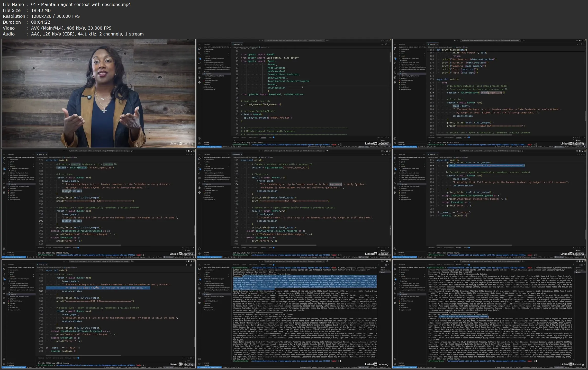Open Accounts icon in highlighted NEXT RUN frame
This screenshot has width=588, height=370.
(395, 249)
